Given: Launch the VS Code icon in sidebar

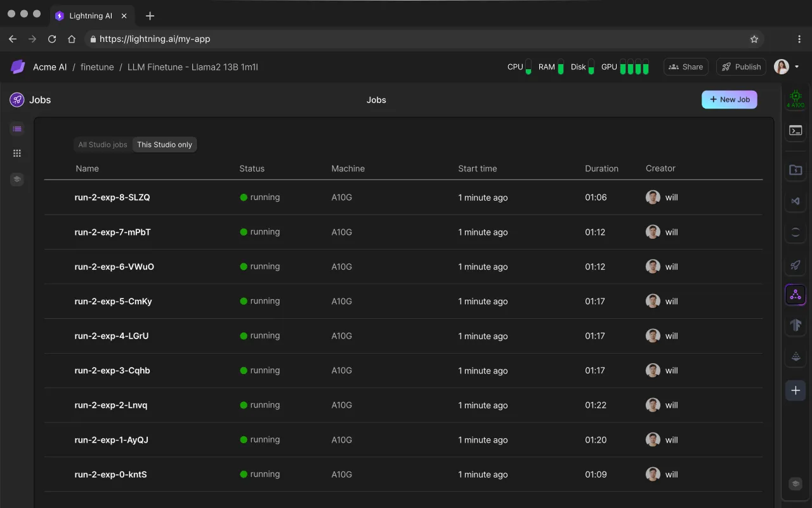Looking at the screenshot, I should [796, 201].
